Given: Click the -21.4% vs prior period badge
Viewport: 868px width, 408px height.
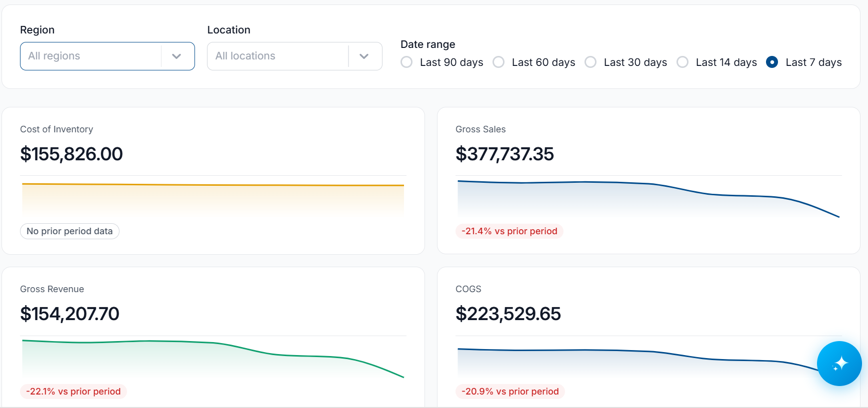Looking at the screenshot, I should point(509,231).
